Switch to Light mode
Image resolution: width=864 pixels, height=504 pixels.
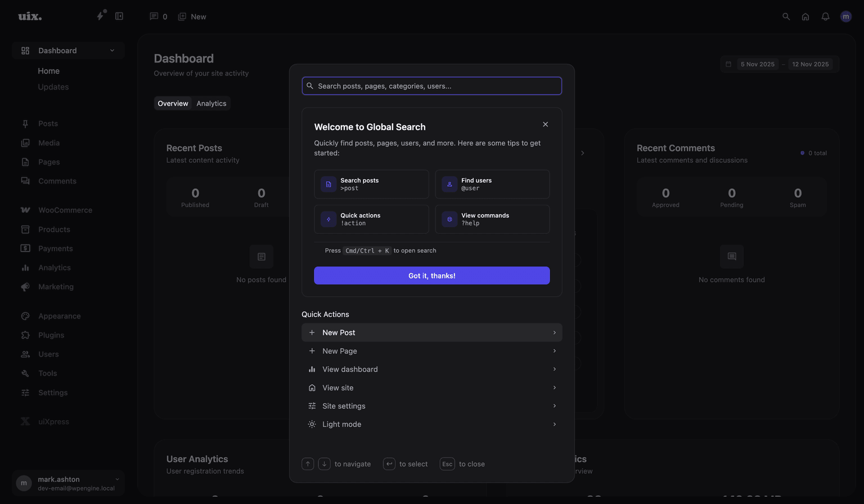pyautogui.click(x=342, y=424)
